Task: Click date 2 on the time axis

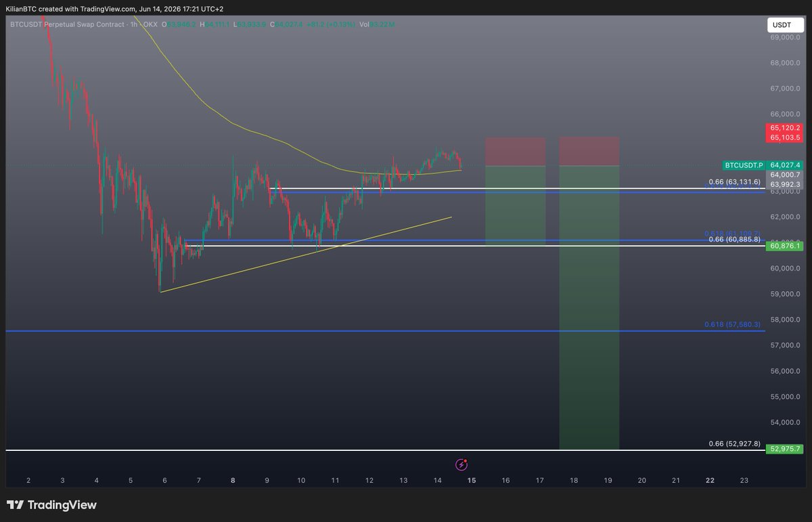Action: click(28, 480)
